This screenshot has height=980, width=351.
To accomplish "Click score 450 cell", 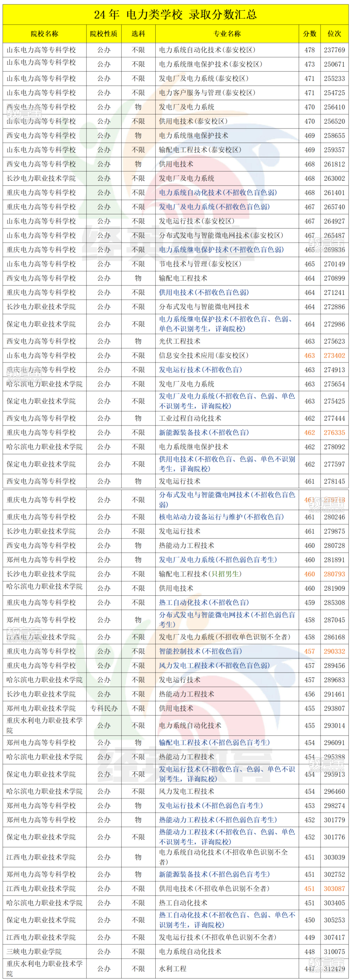I will point(309,920).
